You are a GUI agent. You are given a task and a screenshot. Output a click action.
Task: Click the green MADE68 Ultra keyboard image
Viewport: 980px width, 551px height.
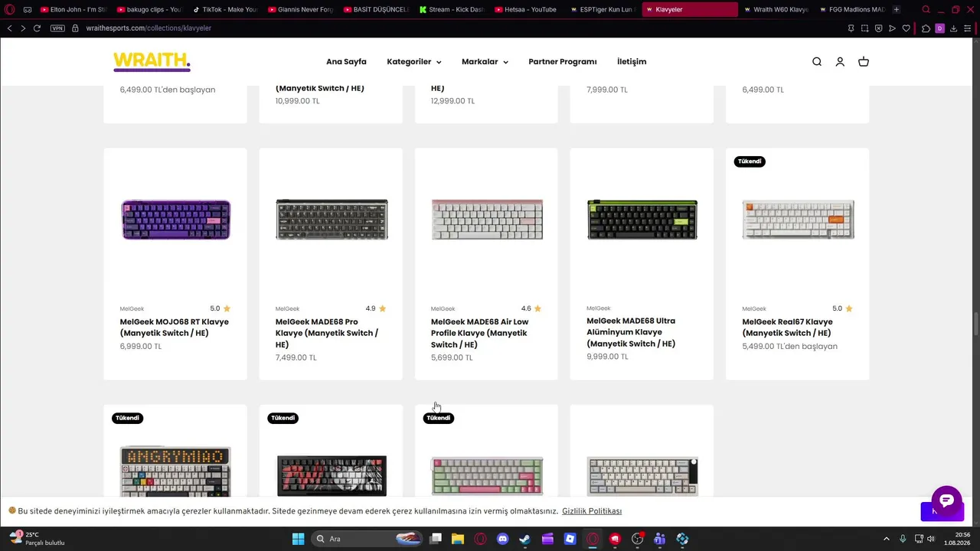point(642,220)
